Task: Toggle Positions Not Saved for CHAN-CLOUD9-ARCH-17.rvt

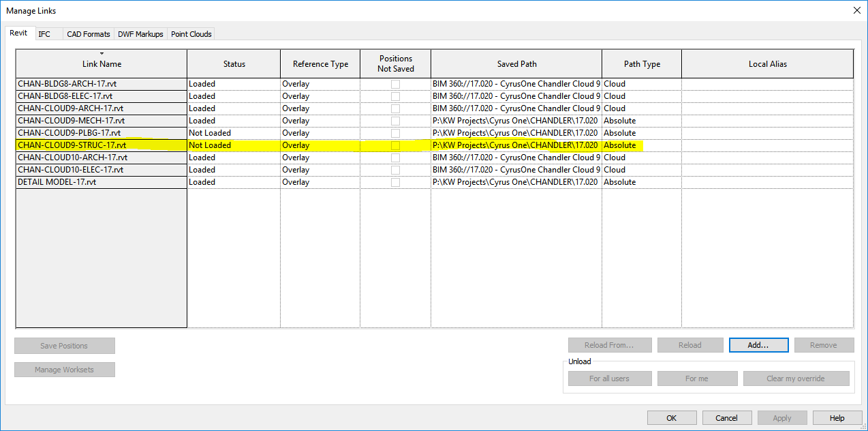Action: [395, 108]
